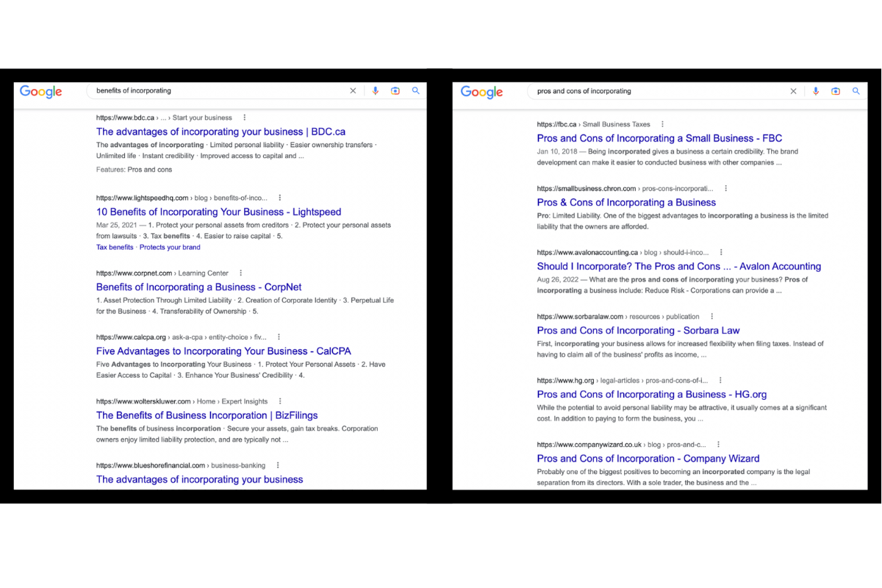Open the three-dot menu beside corpnet.com result
This screenshot has height=588, width=882.
pyautogui.click(x=241, y=273)
